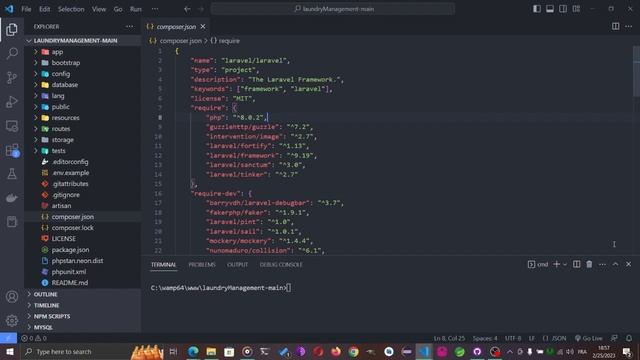Open Run and Debug view
Screen dimensions: 640x360
tap(12, 101)
